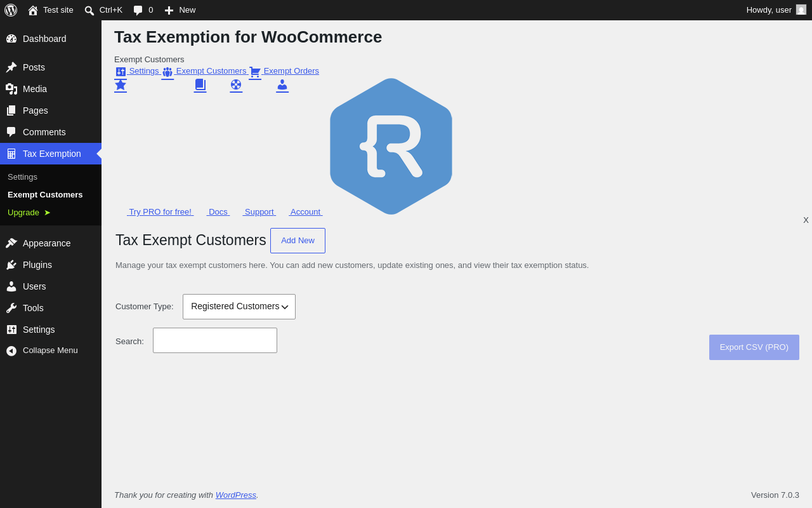This screenshot has height=508, width=812.
Task: Open the Test site home link
Action: click(x=51, y=10)
